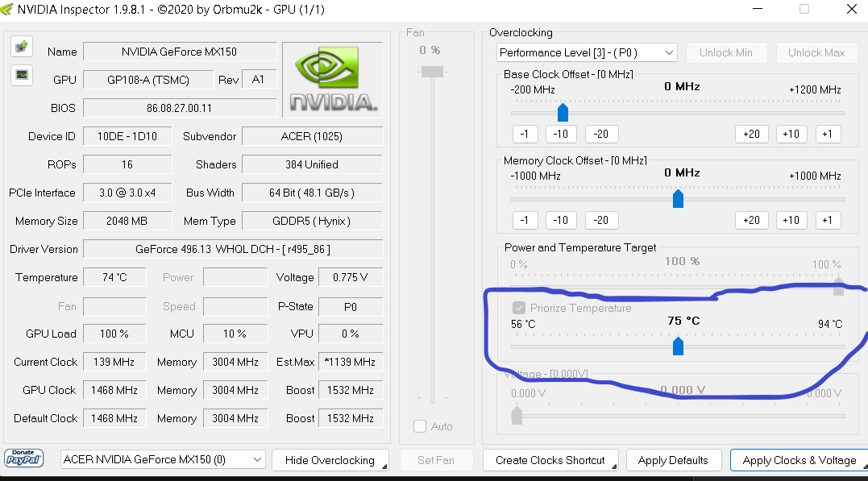The width and height of the screenshot is (868, 481).
Task: Minimize the NVIDIA Inspector window
Action: coord(758,9)
